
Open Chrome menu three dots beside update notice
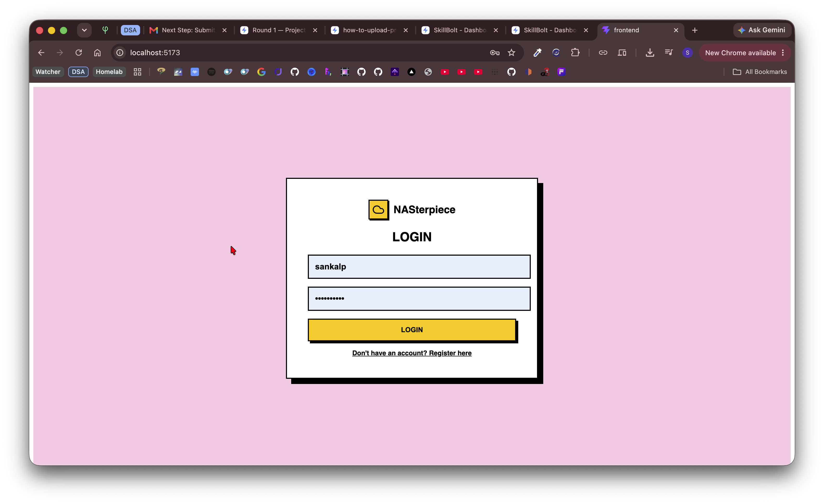(783, 53)
